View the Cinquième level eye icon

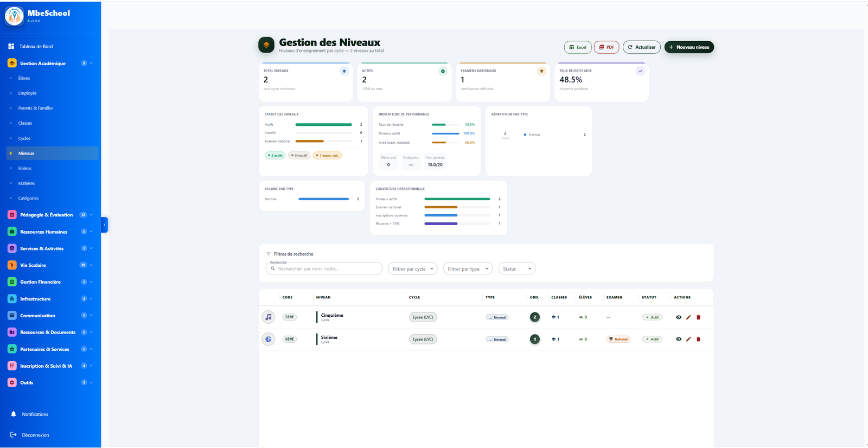pos(679,317)
